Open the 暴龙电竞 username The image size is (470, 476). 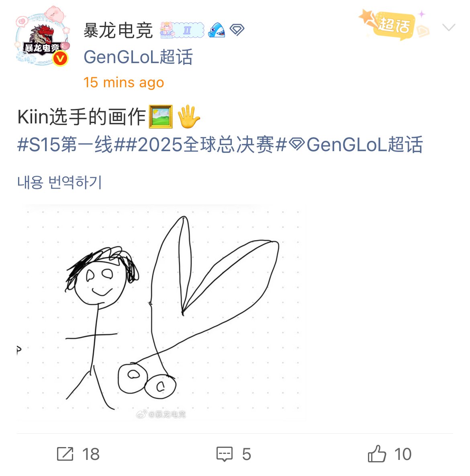tap(118, 31)
